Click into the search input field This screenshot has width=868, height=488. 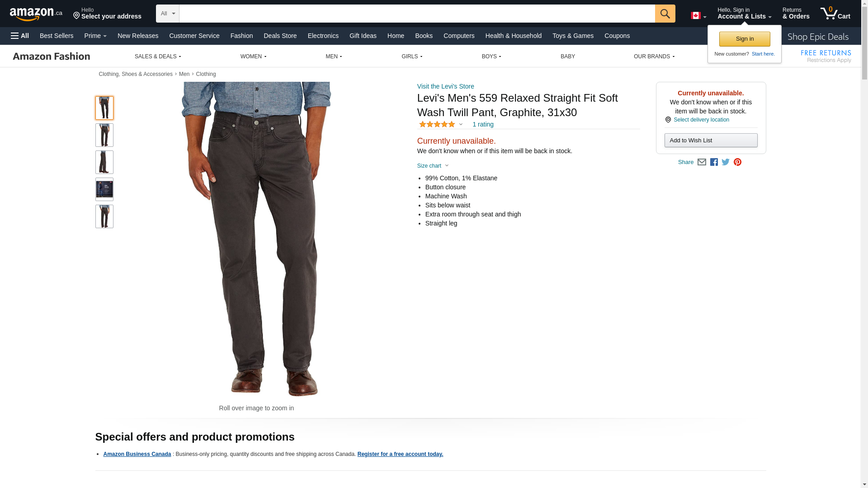point(416,14)
